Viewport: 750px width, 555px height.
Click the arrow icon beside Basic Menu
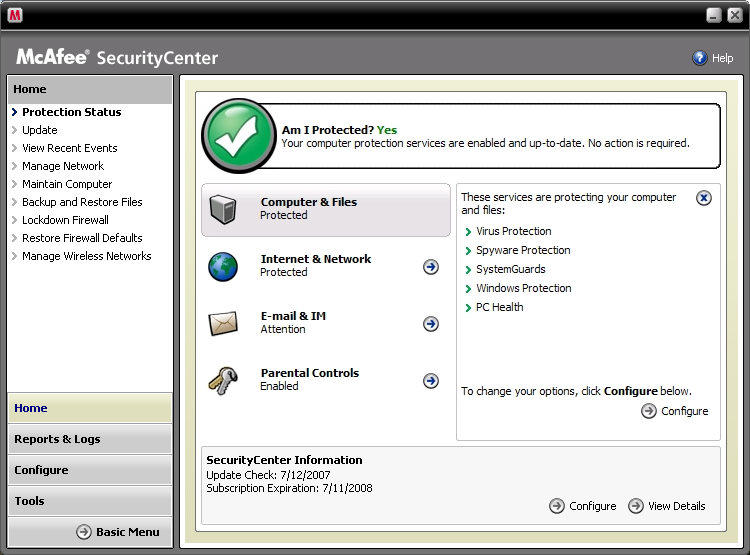coord(84,532)
